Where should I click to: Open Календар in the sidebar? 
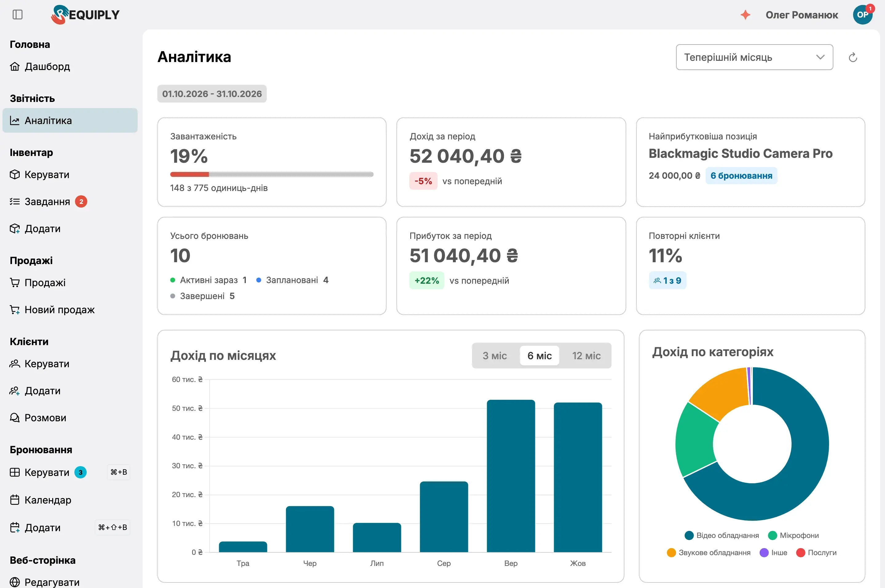[x=70, y=500]
